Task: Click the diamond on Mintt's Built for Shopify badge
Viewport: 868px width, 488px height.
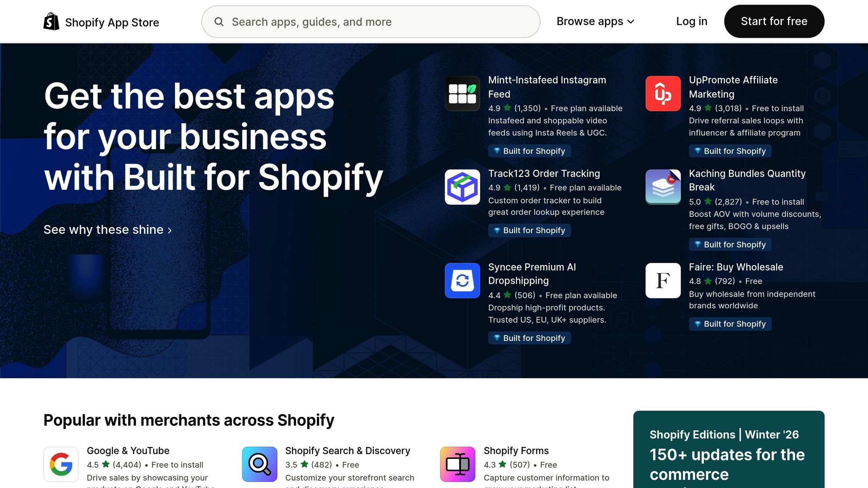Action: (497, 151)
